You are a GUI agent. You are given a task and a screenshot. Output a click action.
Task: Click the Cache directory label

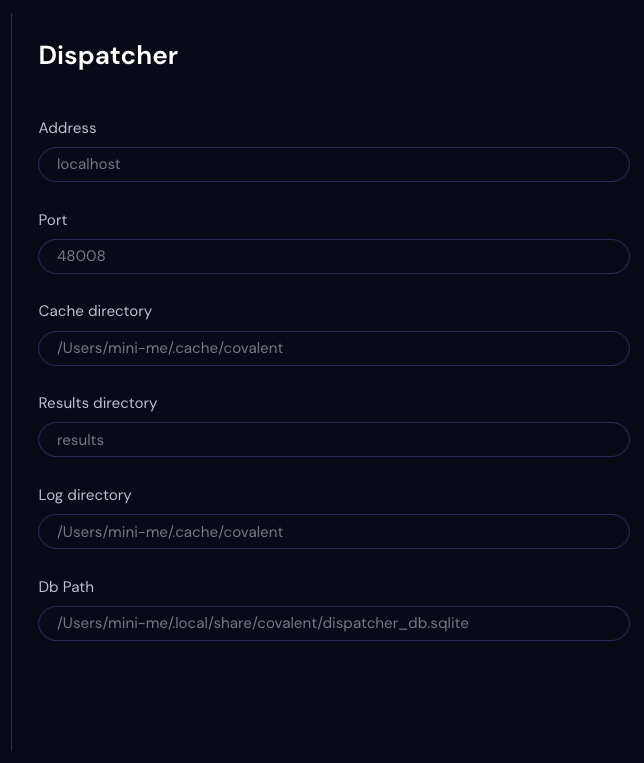pos(95,311)
